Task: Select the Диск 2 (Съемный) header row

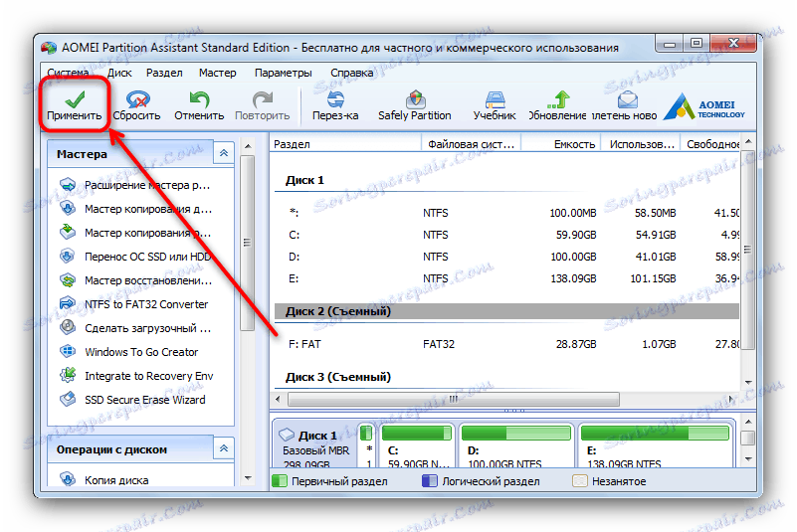Action: point(506,311)
